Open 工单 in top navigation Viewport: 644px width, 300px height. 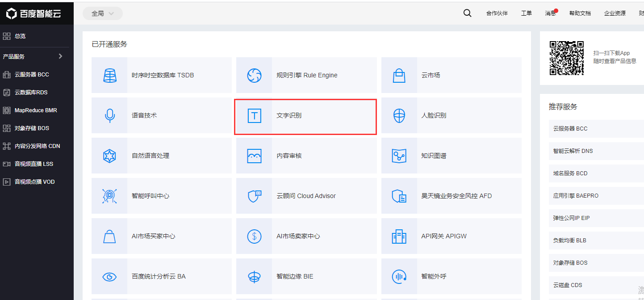527,13
